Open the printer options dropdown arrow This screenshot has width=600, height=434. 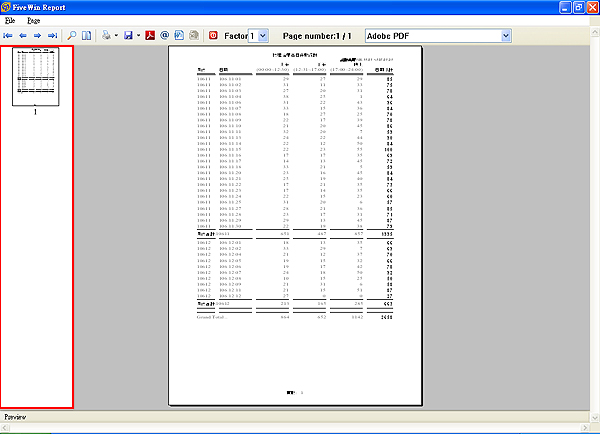[x=115, y=35]
